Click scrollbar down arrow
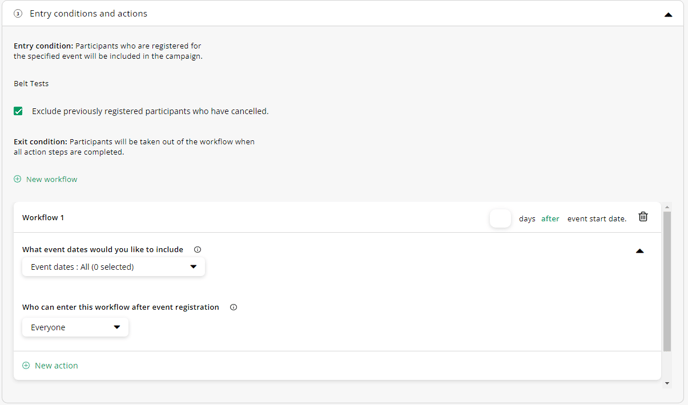Viewport: 688px width, 405px height. point(667,383)
